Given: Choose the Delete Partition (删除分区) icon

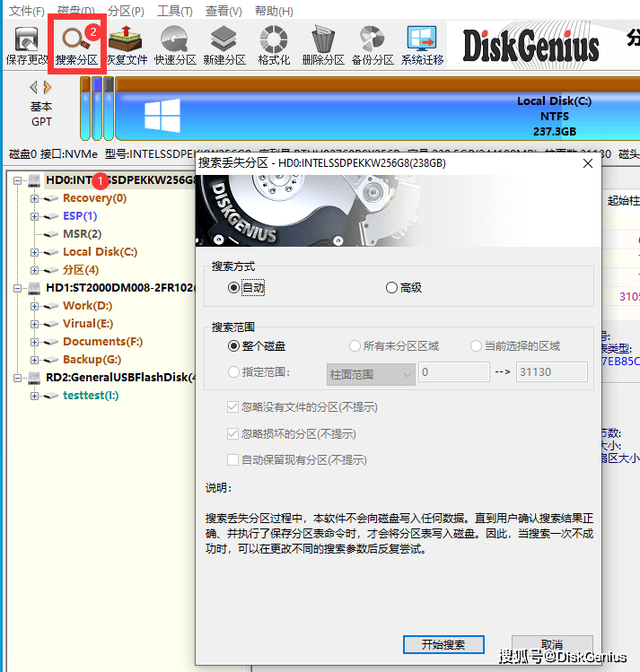Looking at the screenshot, I should [x=323, y=45].
